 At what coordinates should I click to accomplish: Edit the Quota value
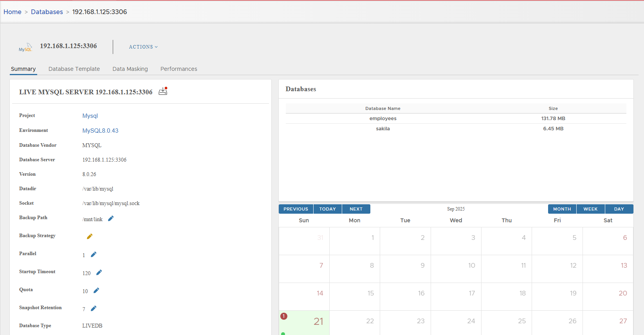point(96,291)
